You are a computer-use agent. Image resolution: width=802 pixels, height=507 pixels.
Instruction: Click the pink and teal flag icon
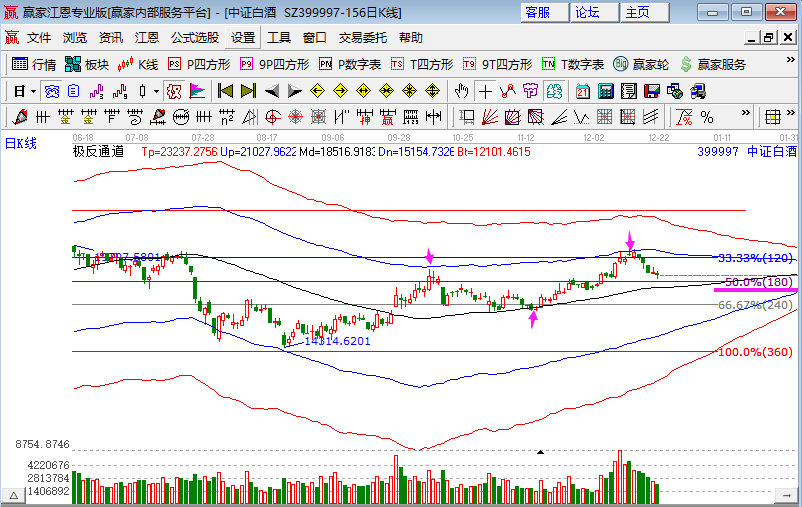[197, 92]
